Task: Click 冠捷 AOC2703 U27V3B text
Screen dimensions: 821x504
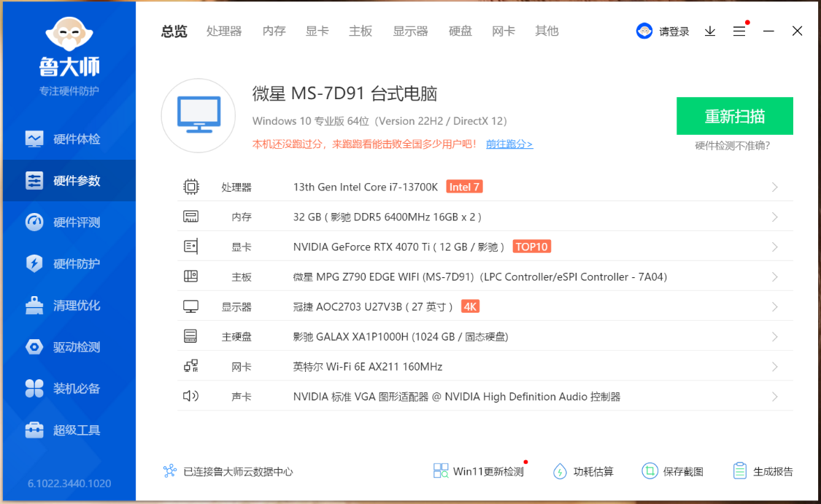Action: click(373, 306)
